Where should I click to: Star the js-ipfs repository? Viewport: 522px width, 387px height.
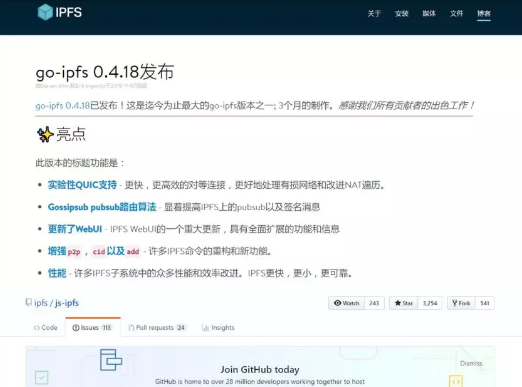pyautogui.click(x=403, y=303)
